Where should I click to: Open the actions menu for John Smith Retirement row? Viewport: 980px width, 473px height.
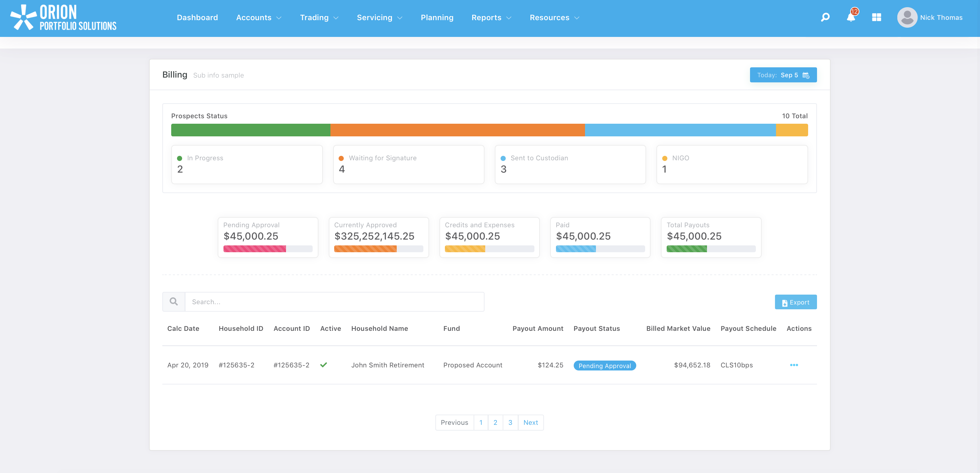(x=794, y=365)
